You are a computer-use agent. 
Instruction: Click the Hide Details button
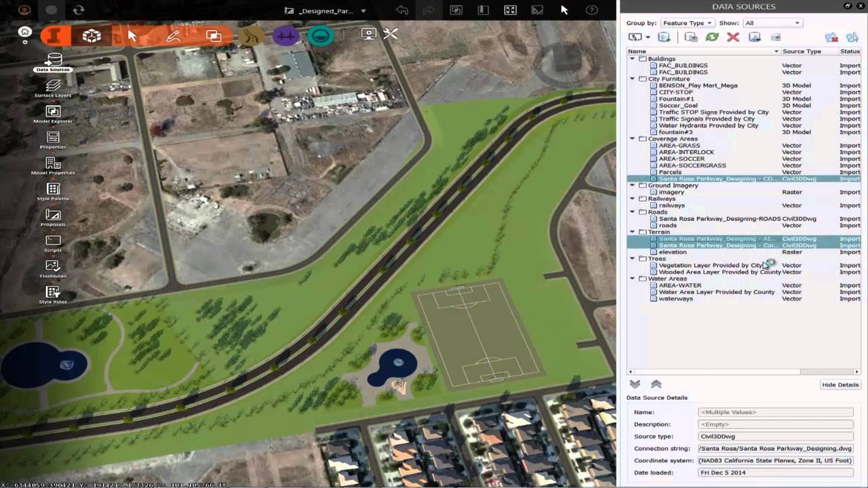coord(840,384)
